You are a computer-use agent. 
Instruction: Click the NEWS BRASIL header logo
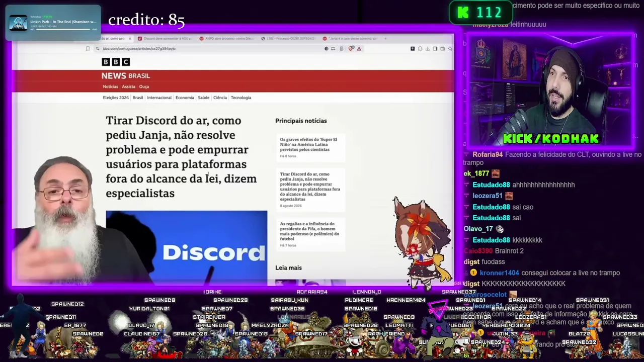click(x=126, y=75)
